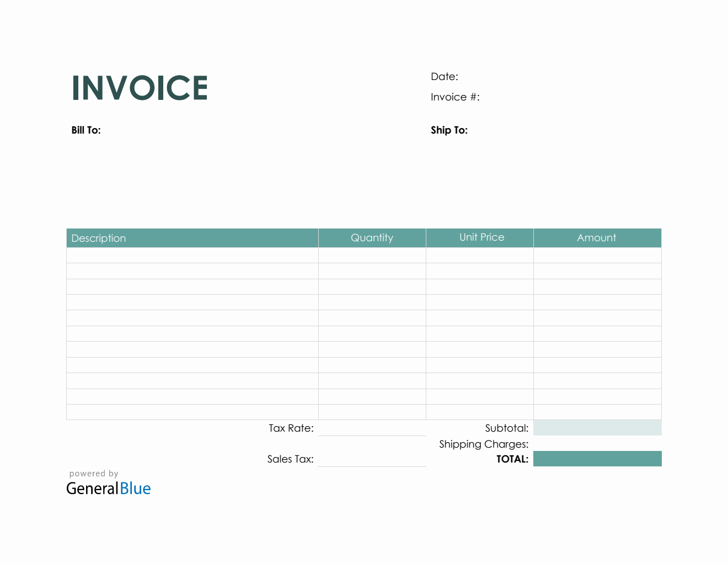The width and height of the screenshot is (728, 563).
Task: Click the first Description row cell
Action: [192, 256]
